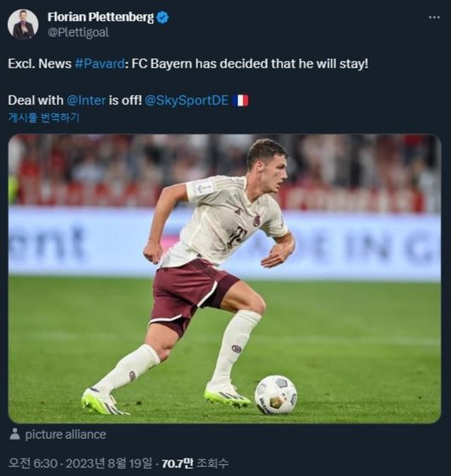The image size is (451, 476).
Task: Click the 70.7만 view count
Action: (x=178, y=463)
